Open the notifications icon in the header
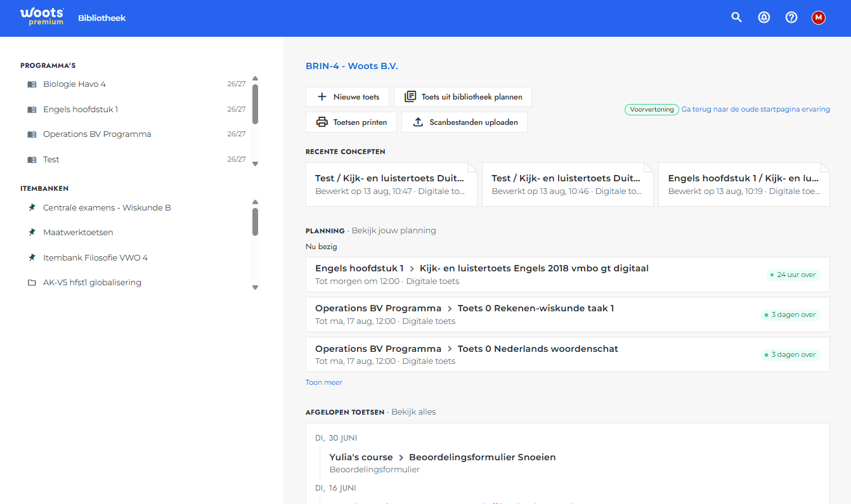 click(x=764, y=18)
